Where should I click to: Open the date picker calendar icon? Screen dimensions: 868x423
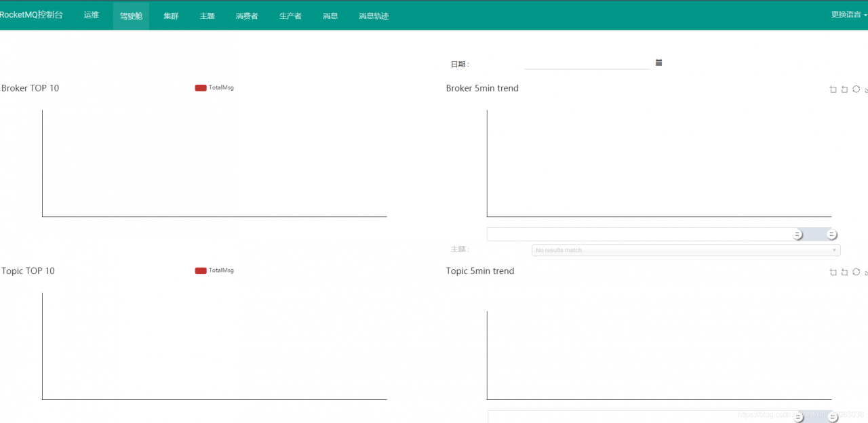point(658,62)
